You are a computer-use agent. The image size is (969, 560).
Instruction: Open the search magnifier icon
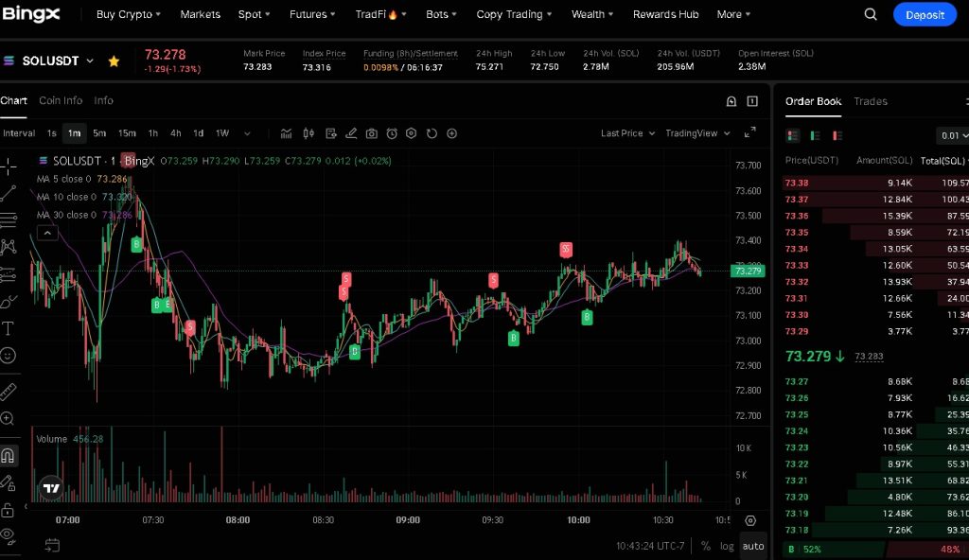[x=871, y=14]
